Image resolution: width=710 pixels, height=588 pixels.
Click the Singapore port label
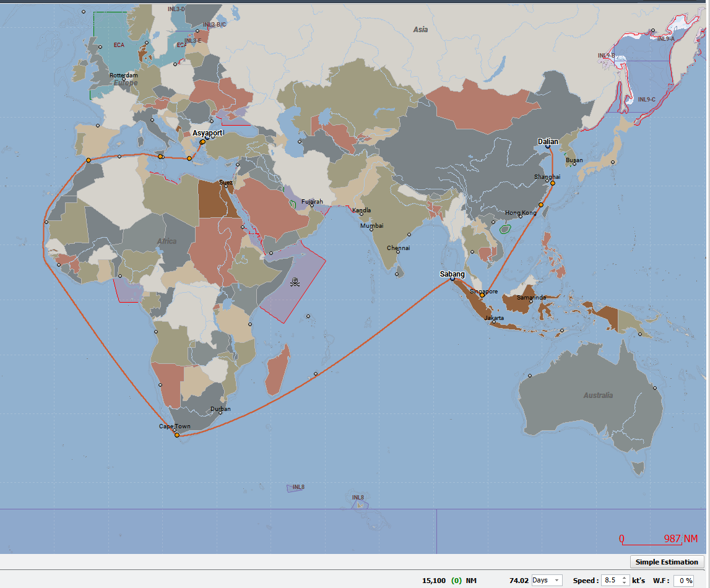[x=483, y=291]
